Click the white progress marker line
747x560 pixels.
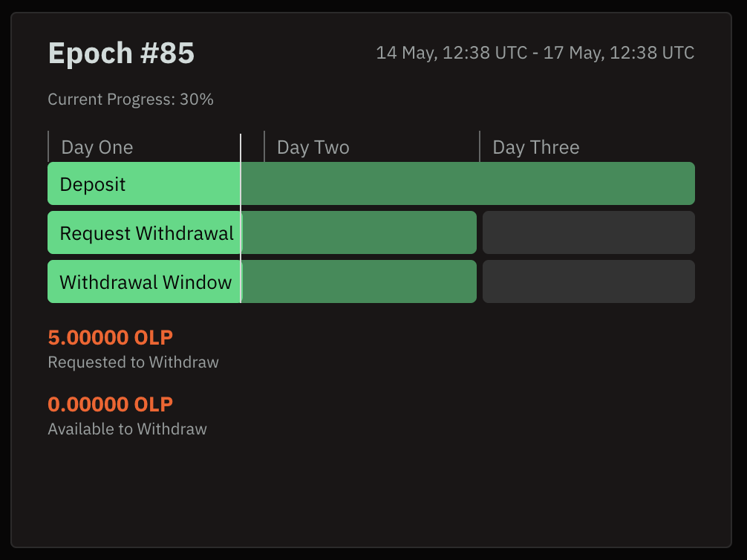(x=241, y=218)
